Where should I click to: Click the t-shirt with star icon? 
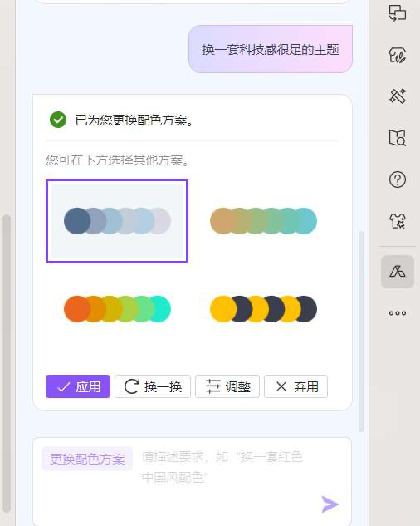pos(398,221)
